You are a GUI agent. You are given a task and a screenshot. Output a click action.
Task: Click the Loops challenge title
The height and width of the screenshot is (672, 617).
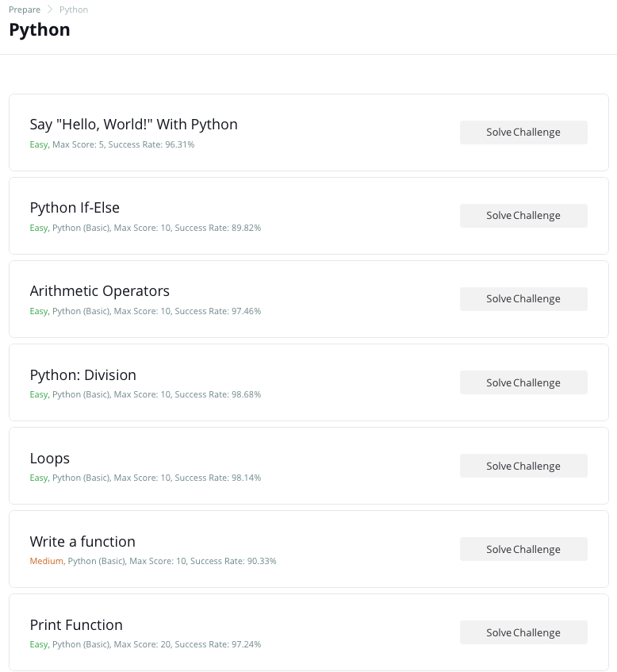(x=49, y=459)
